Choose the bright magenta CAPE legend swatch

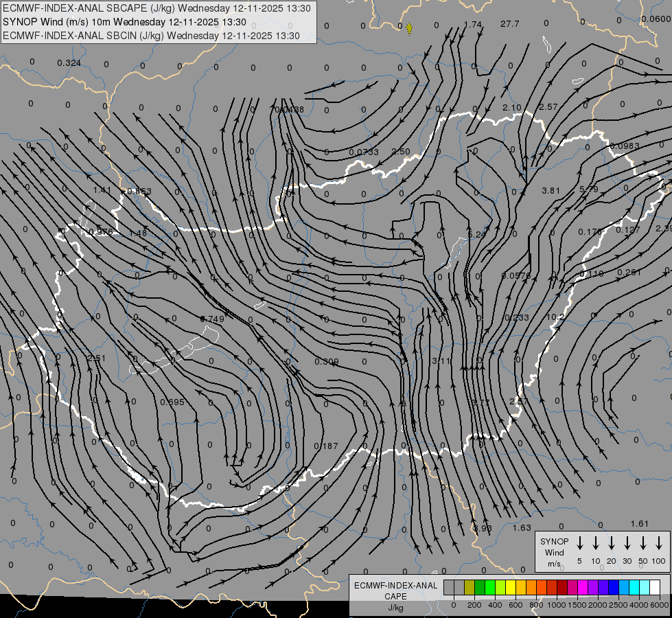[583, 588]
